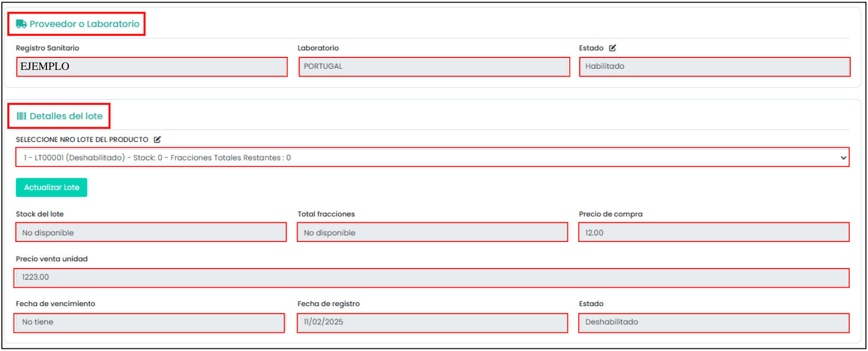
Task: Click the Fecha de registro field
Action: tap(432, 322)
